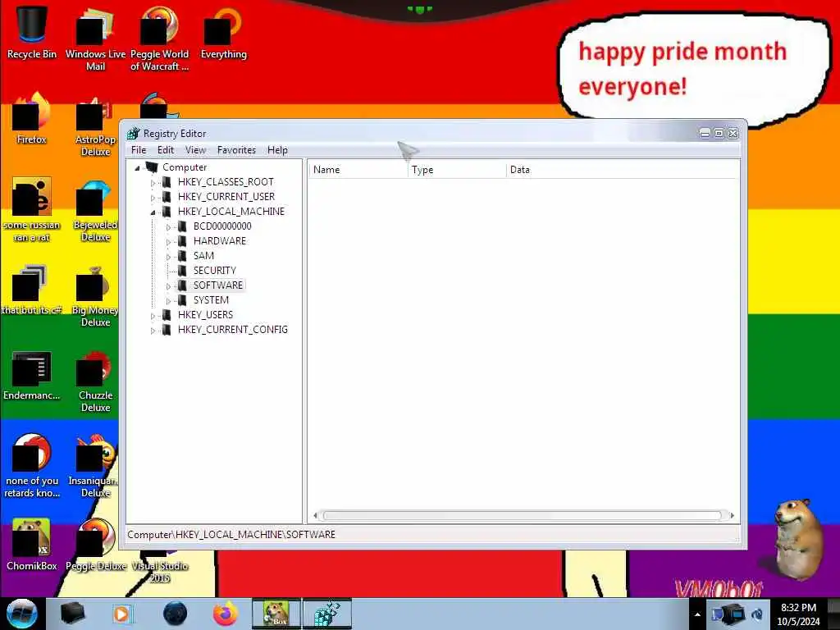
Task: Collapse the Computer root node arrow
Action: point(137,167)
